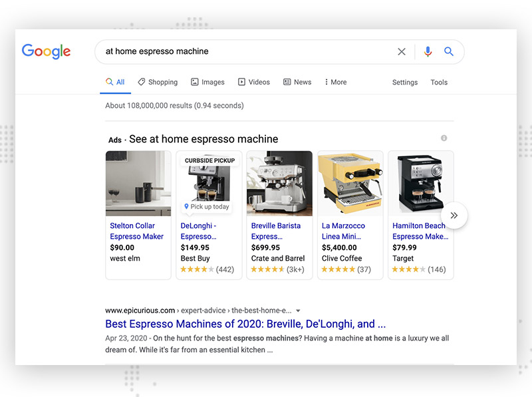Submit search using the magnifying glass icon
The image size is (532, 397).
(448, 51)
